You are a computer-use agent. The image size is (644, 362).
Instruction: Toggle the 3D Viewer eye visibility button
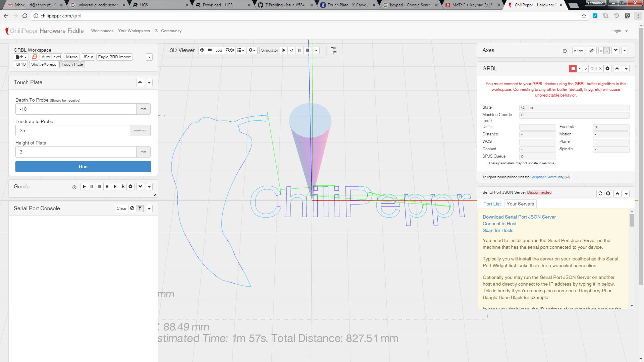coord(202,50)
